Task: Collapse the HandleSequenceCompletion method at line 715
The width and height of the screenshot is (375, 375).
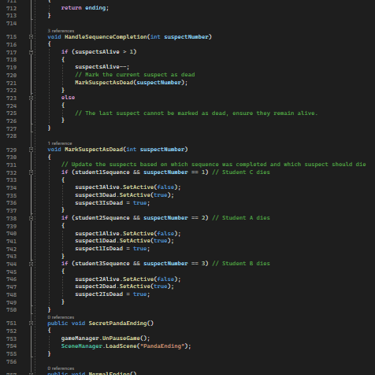Action: click(31, 37)
